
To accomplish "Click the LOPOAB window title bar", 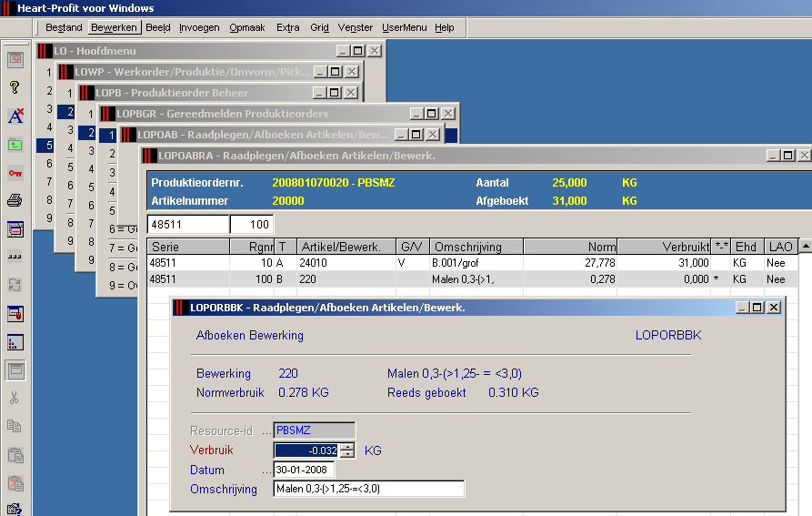I will pos(281,135).
